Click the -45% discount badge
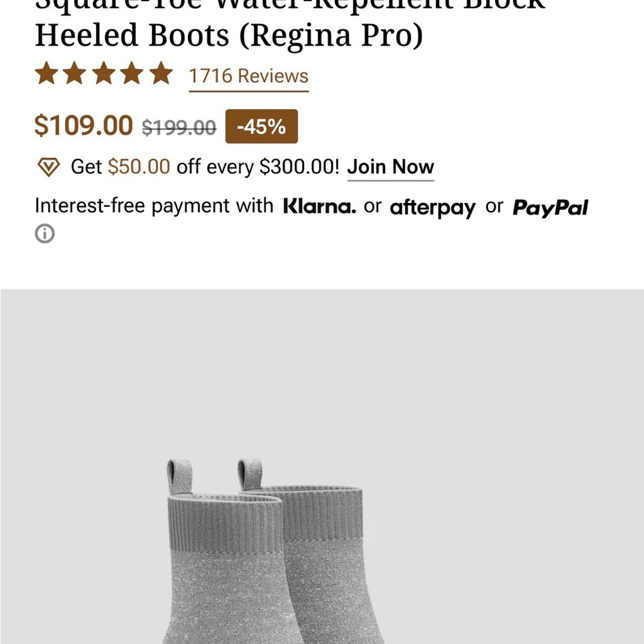644x644 pixels. click(x=260, y=126)
